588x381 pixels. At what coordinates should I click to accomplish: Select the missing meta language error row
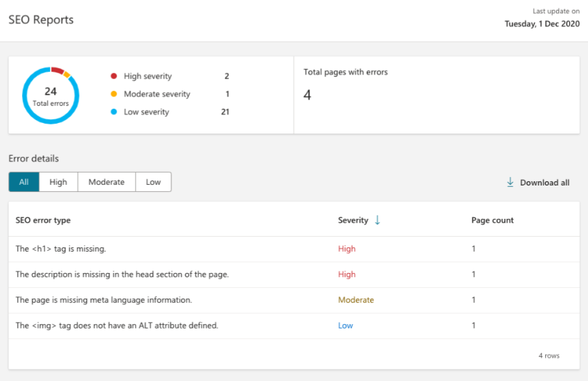[x=104, y=300]
